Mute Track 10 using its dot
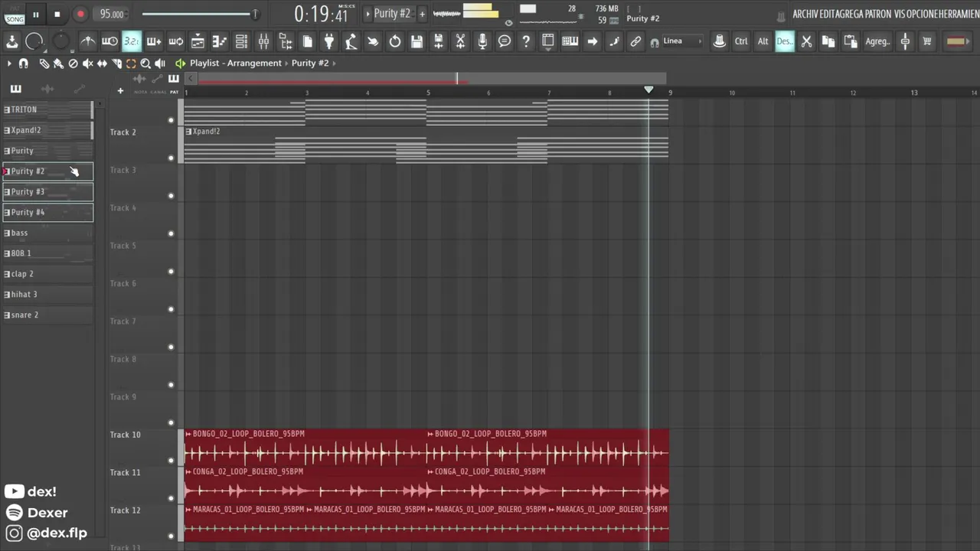 point(171,460)
